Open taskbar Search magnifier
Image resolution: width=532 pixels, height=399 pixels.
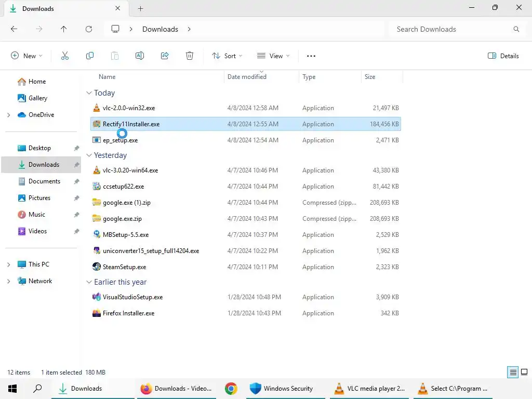[x=37, y=389]
